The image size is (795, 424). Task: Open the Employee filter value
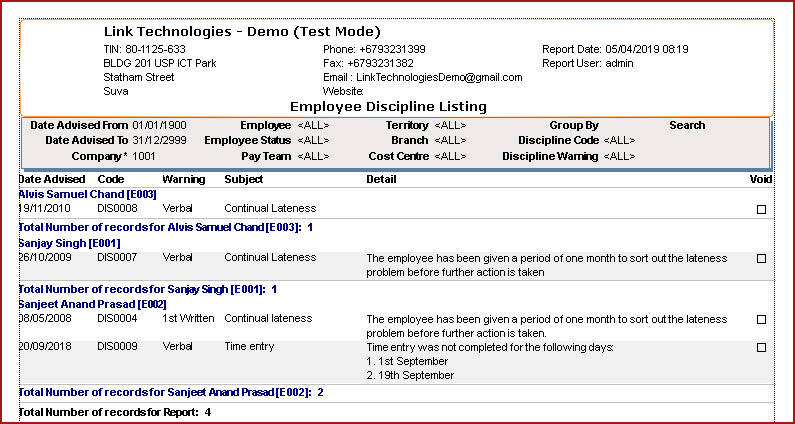coord(313,126)
